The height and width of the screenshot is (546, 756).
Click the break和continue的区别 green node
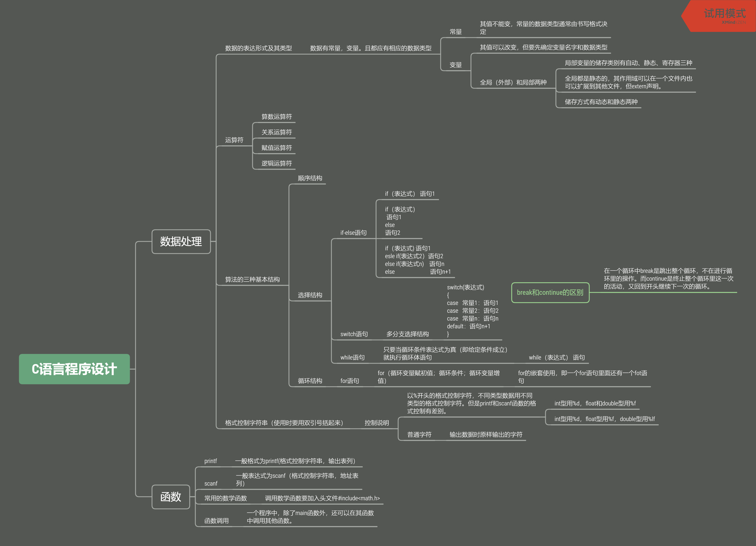coord(550,292)
